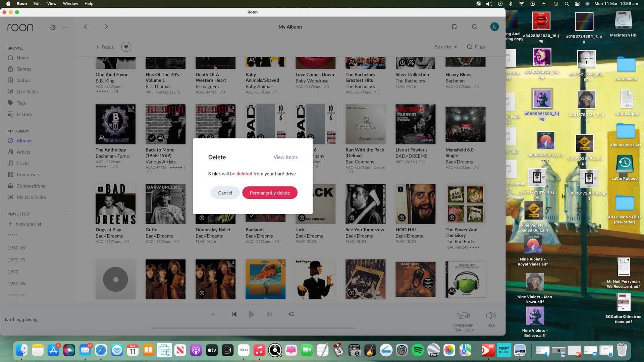This screenshot has width=644, height=362.
Task: Open search with the magnifier icon
Action: (474, 27)
